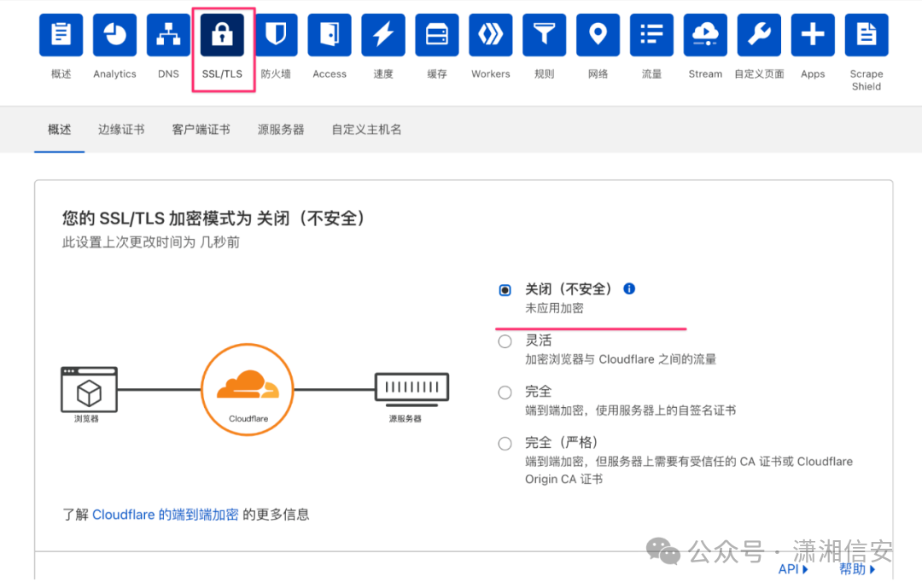The height and width of the screenshot is (588, 922).
Task: Open the 源服务器 tab
Action: point(280,130)
